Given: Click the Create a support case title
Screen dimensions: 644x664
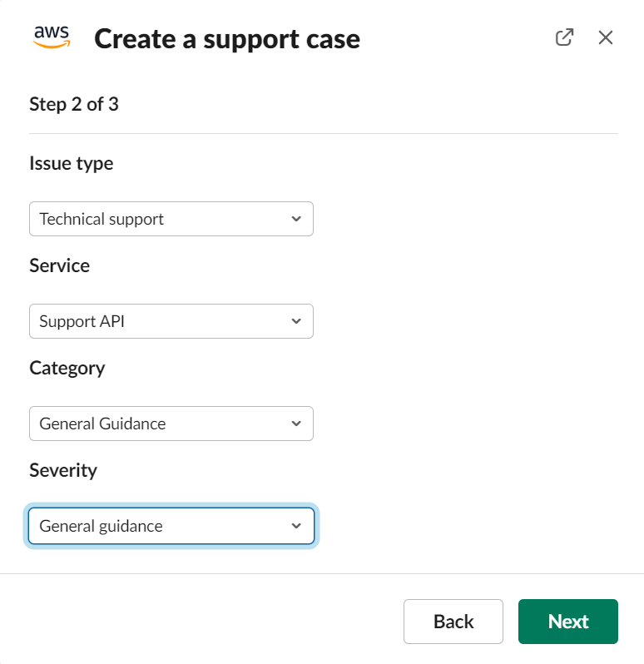Looking at the screenshot, I should click(227, 39).
